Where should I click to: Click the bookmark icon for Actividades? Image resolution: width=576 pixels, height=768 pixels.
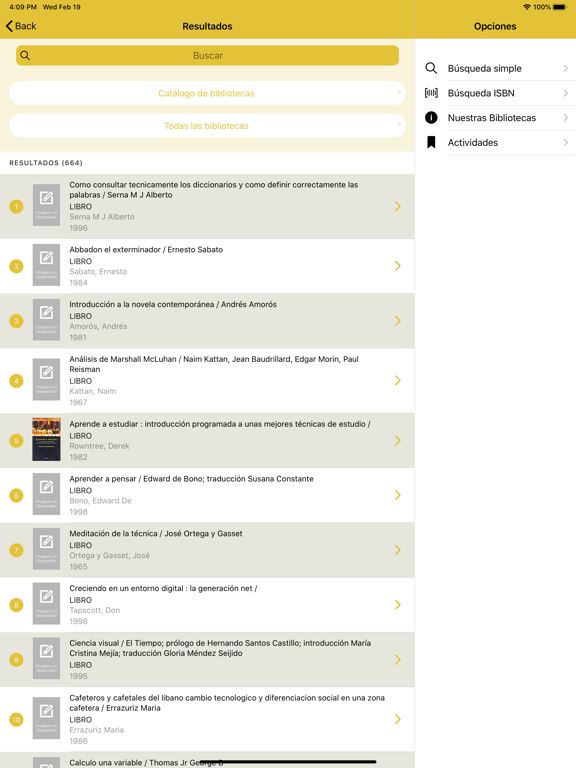coord(431,143)
